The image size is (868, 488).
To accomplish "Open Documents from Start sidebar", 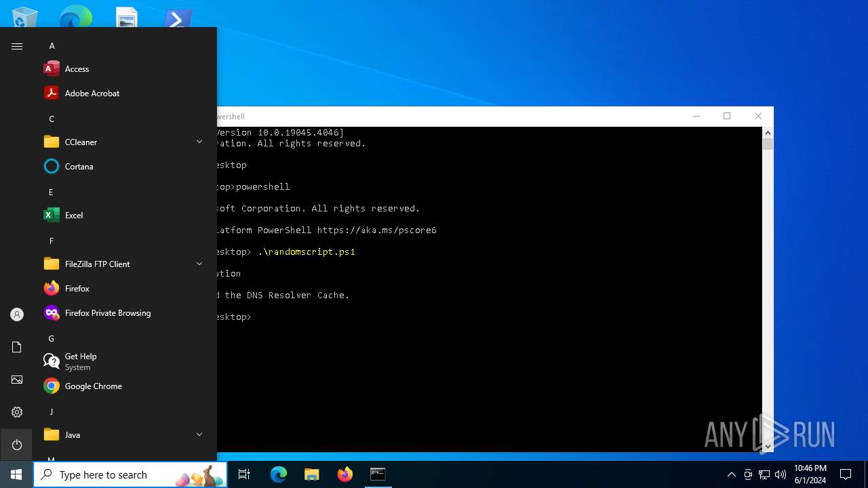I will click(17, 347).
